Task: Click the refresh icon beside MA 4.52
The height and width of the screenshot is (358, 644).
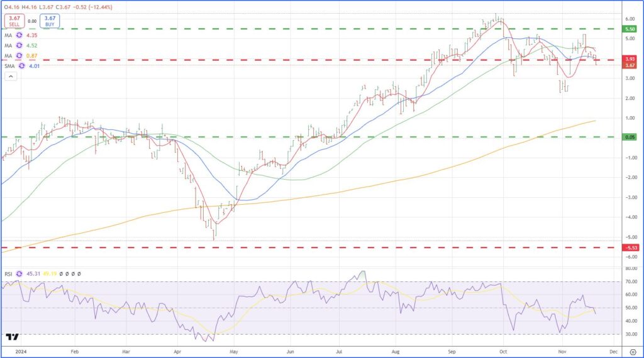Action: 18,45
